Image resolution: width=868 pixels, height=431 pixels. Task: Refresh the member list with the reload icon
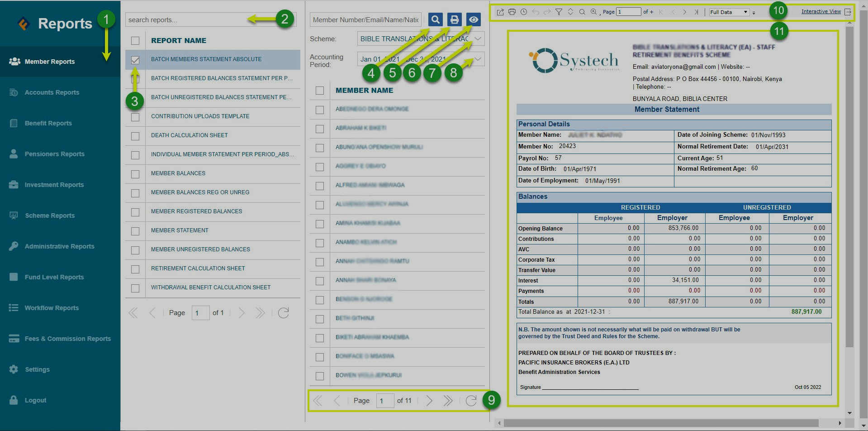pos(471,400)
